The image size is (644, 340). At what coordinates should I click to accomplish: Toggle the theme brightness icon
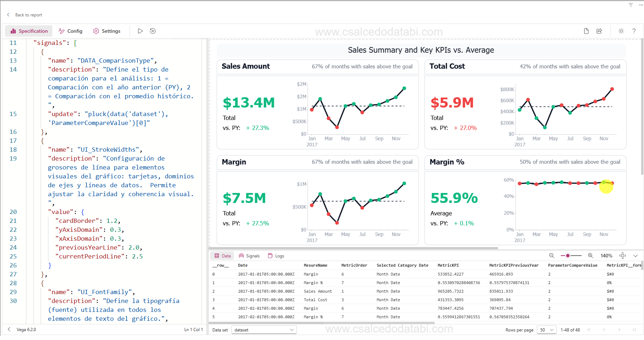pos(621,31)
